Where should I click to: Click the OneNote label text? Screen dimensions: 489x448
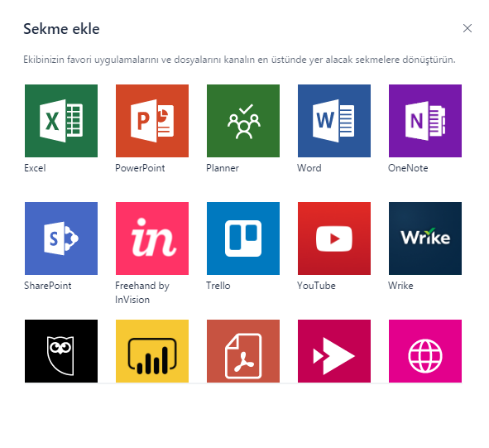408,168
